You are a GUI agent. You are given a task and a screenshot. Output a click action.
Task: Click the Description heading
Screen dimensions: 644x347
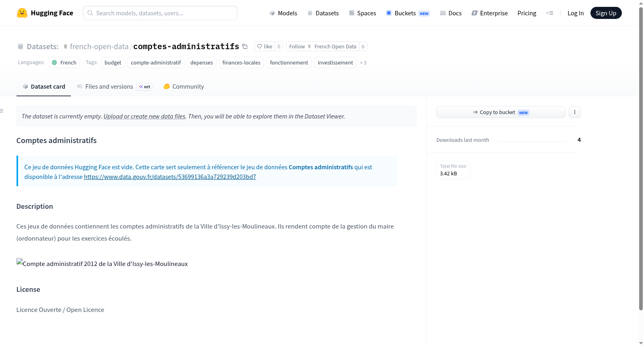35,206
